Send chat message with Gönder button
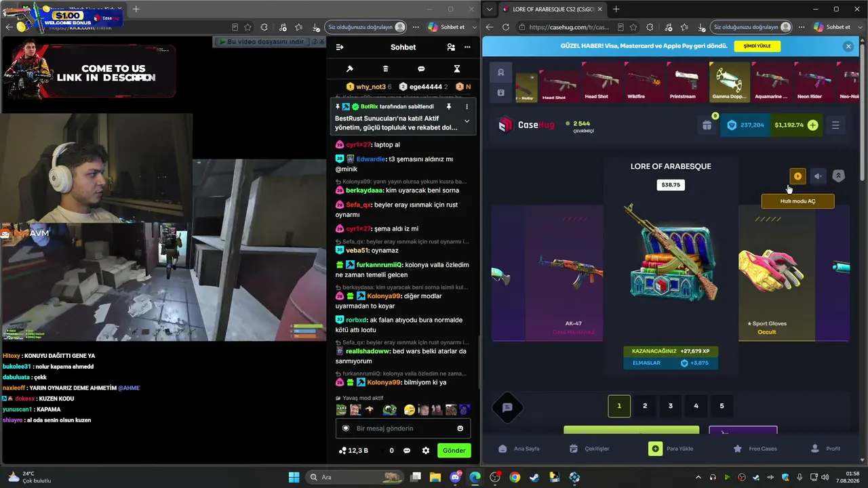Viewport: 868px width, 488px height. tap(454, 451)
